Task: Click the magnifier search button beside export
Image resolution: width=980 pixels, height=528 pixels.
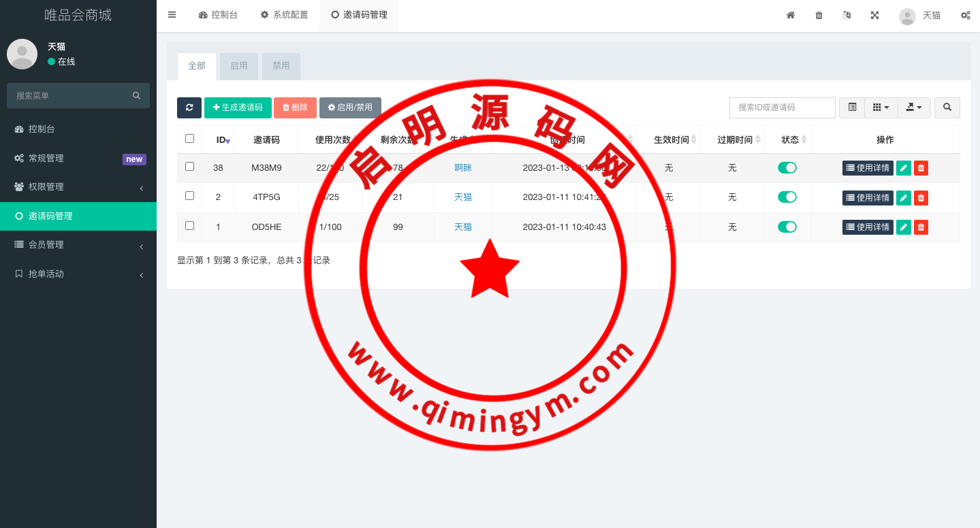Action: point(947,108)
